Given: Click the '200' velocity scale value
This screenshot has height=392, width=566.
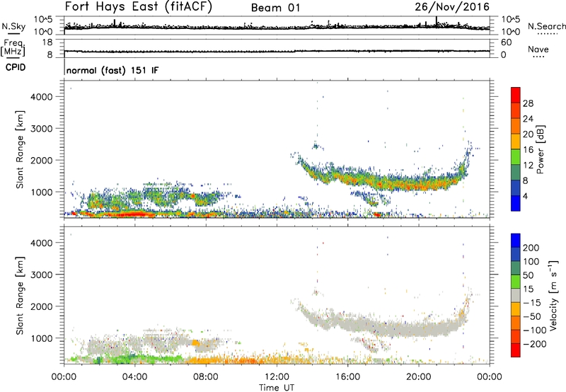Looking at the screenshot, I should coord(531,248).
